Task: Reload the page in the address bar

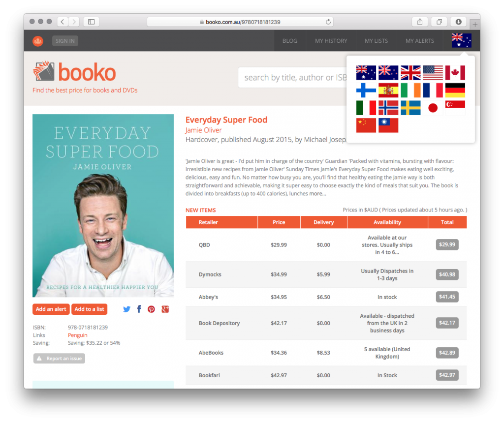Action: click(x=328, y=22)
